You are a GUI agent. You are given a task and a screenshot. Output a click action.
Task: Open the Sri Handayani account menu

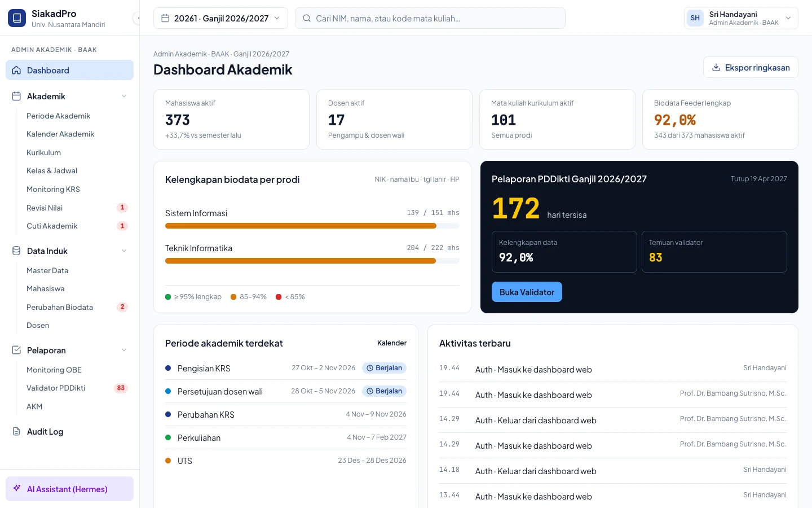(741, 18)
